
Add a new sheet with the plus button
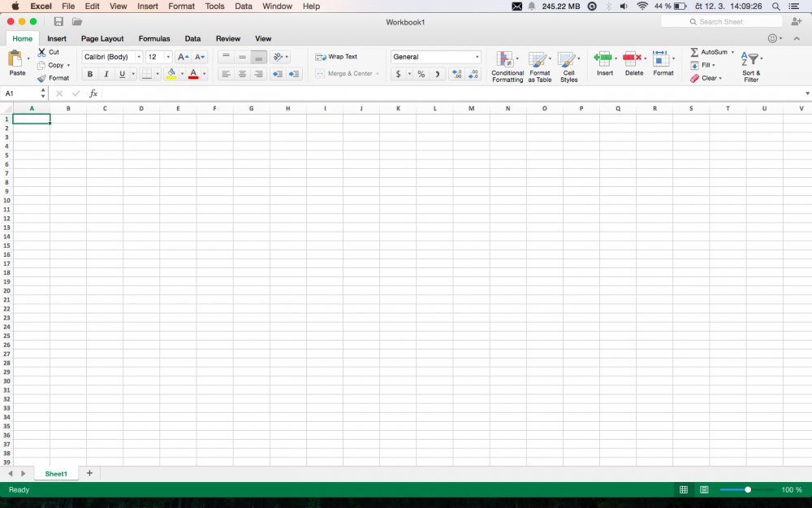coord(89,473)
